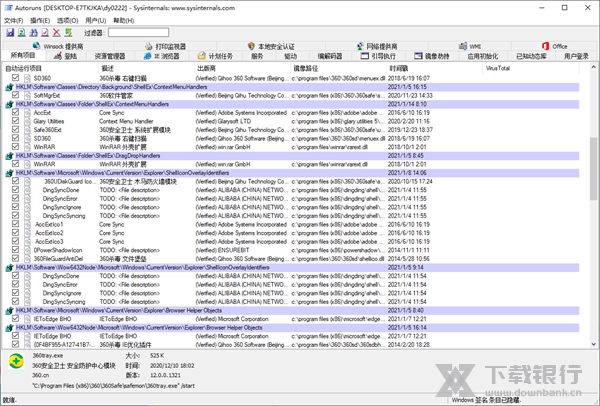
Task: Click file icon beside Safe360Ext
Action: coord(28,130)
